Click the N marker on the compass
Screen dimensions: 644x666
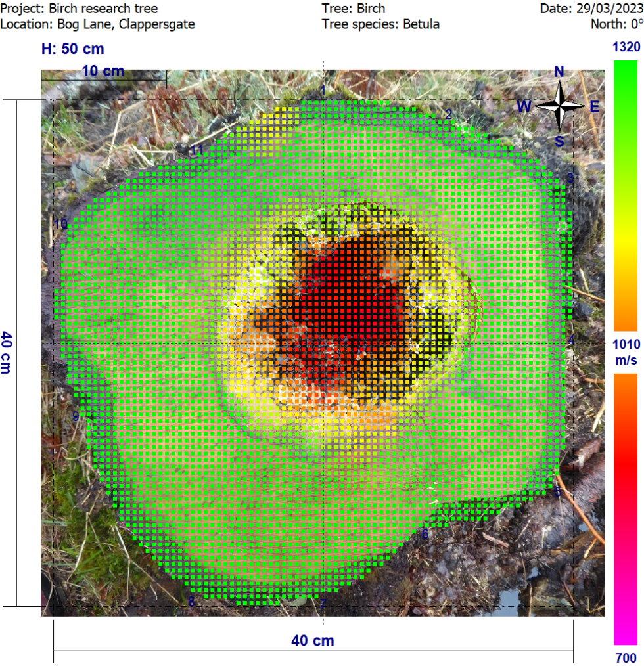pyautogui.click(x=560, y=71)
